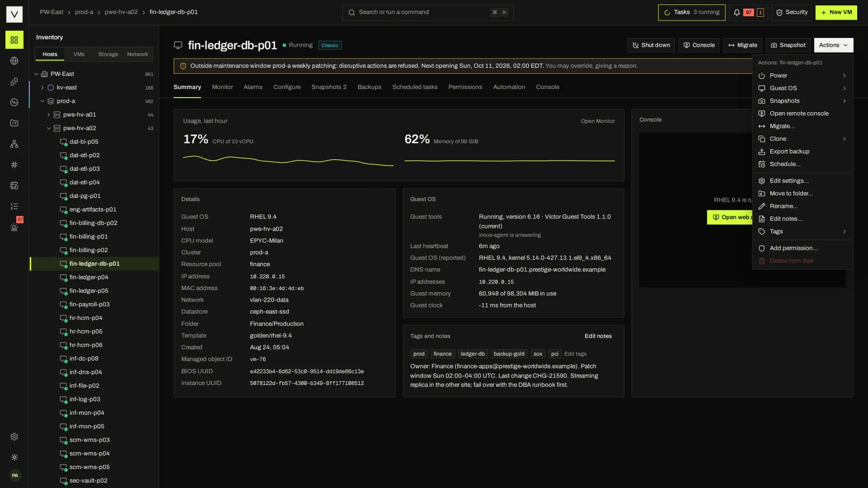This screenshot has width=868, height=488.
Task: Select the sec-vault-p02 tree item
Action: [x=94, y=481]
